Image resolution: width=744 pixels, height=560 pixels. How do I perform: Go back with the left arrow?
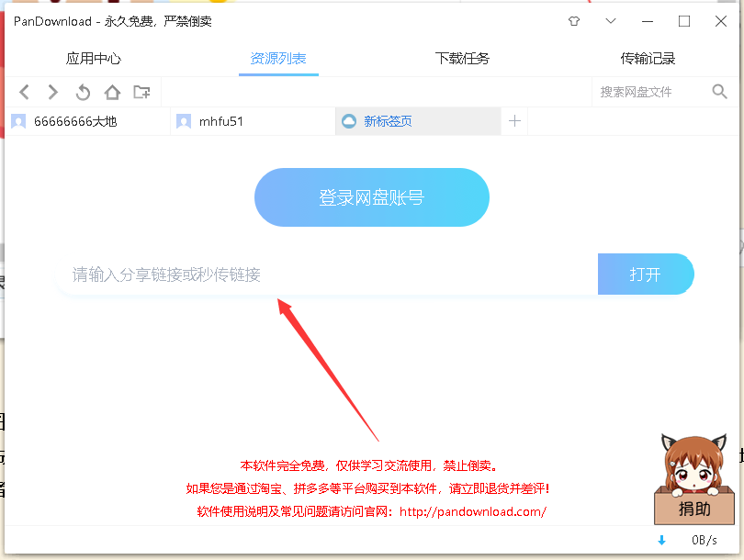click(24, 92)
